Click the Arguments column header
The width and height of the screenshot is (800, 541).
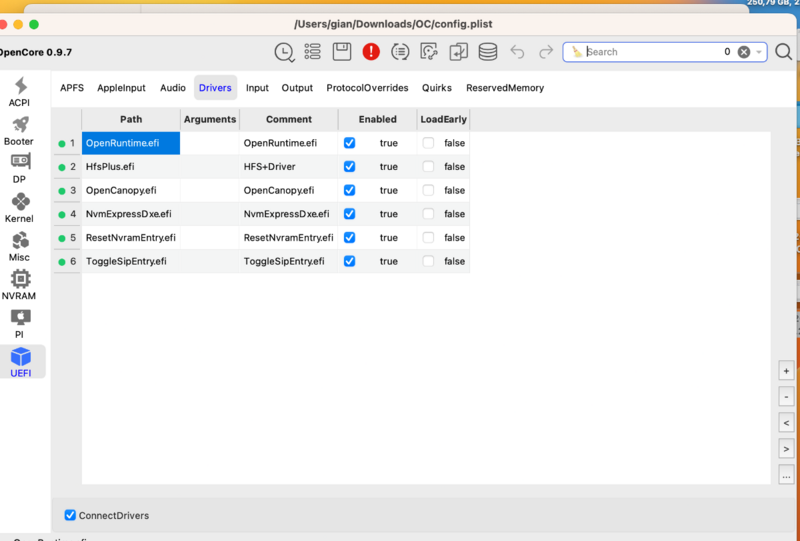[x=210, y=119]
